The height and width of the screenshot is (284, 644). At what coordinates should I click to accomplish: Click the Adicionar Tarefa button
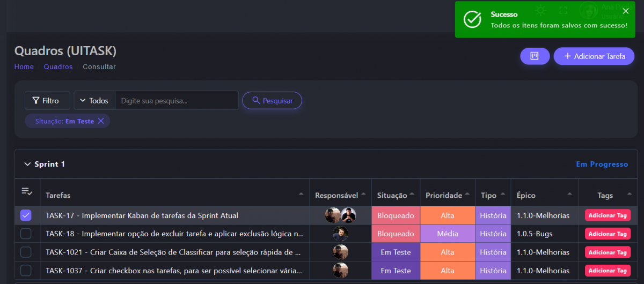click(594, 56)
